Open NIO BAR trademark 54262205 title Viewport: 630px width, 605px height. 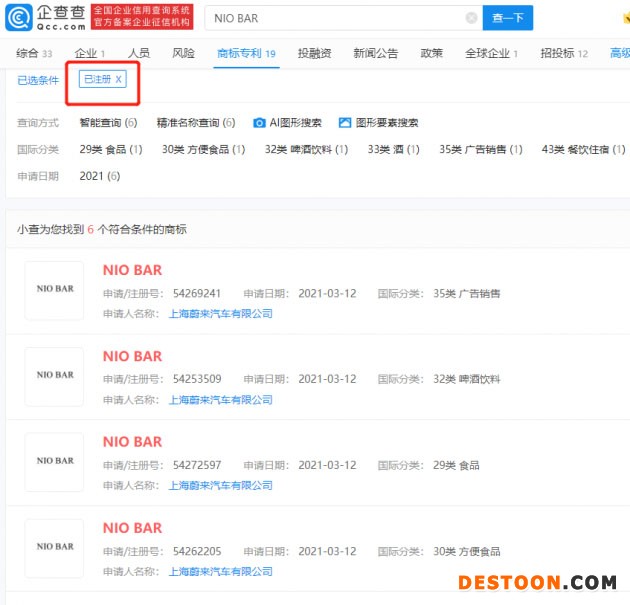coord(133,527)
